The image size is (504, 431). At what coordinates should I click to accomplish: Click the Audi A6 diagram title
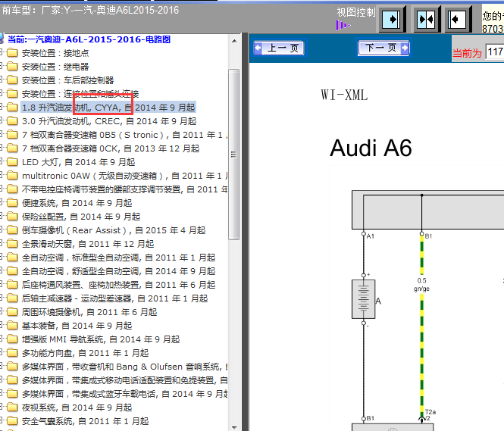click(x=371, y=148)
